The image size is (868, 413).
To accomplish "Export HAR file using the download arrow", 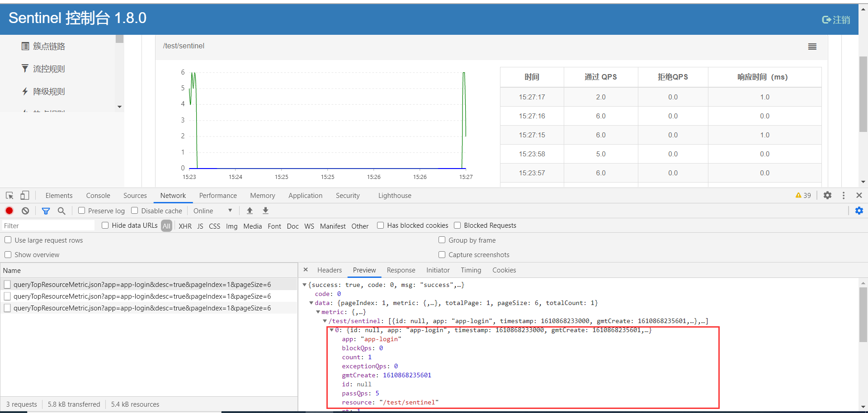I will click(x=266, y=211).
